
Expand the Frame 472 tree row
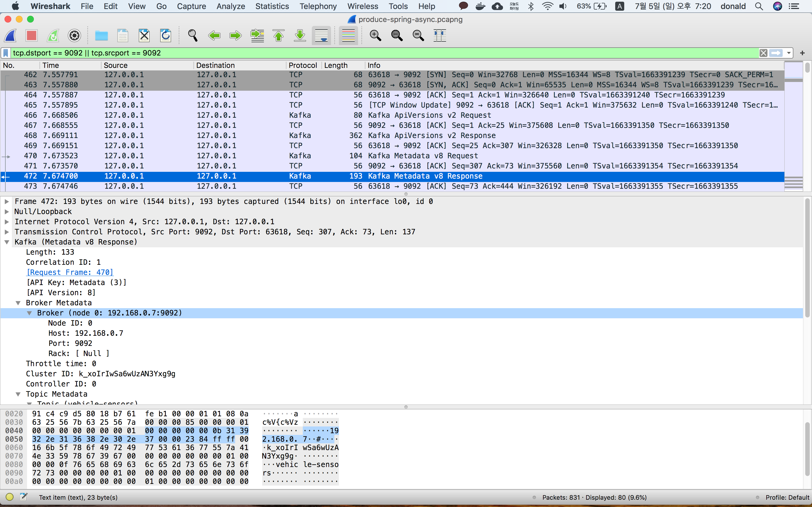[7, 201]
